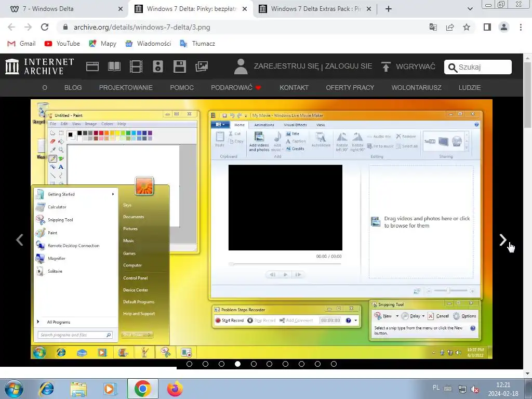Open the Chrome side panel
This screenshot has width=532, height=399.
[x=487, y=27]
